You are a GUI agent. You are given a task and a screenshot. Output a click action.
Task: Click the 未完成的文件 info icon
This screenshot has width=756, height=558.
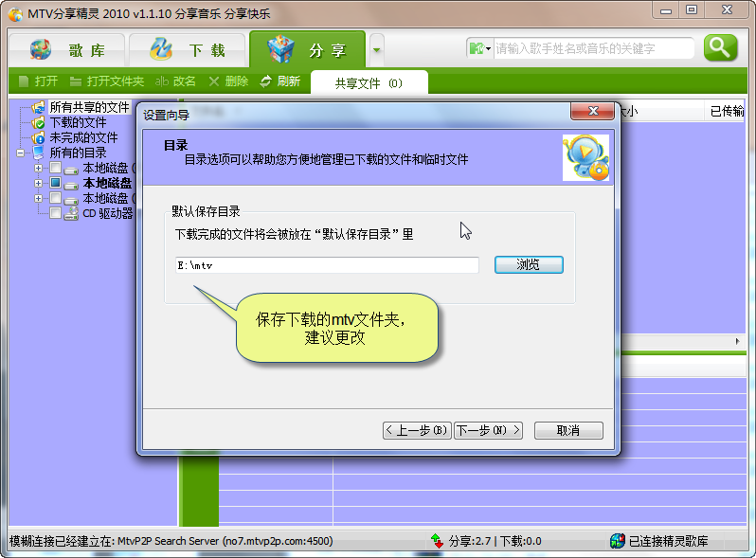[38, 137]
